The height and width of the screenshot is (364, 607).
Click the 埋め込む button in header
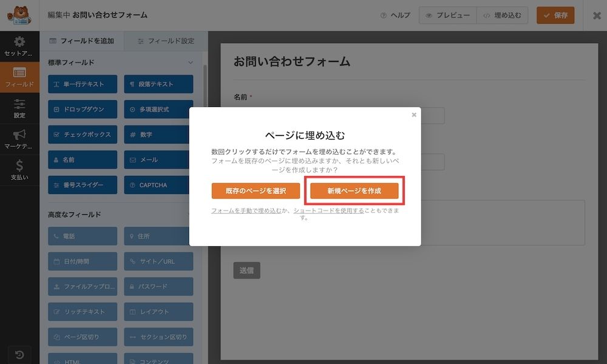[502, 16]
